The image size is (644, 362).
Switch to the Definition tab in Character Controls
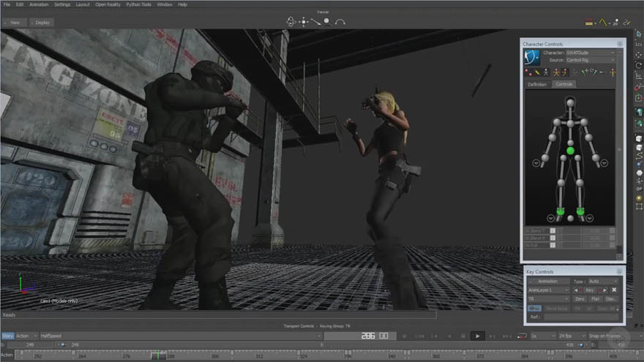coord(537,84)
